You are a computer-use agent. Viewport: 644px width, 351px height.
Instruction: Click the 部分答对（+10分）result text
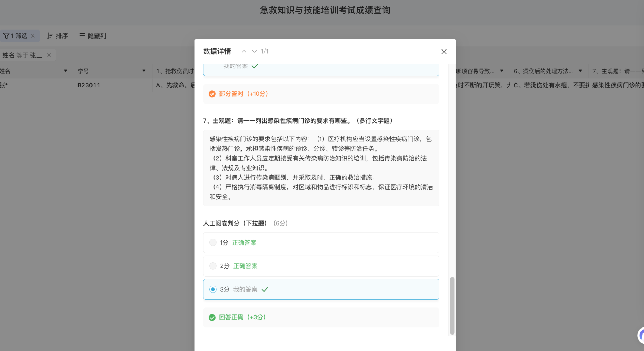(244, 94)
